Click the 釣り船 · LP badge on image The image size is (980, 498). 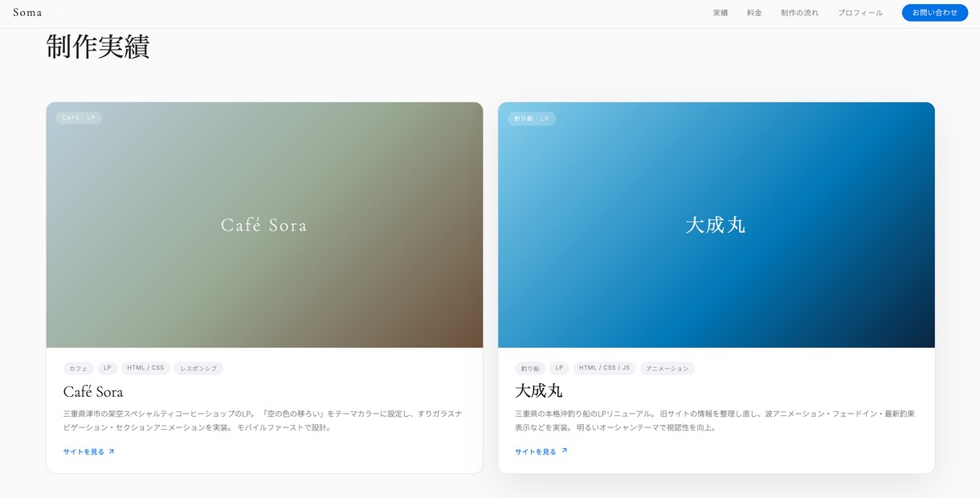532,119
